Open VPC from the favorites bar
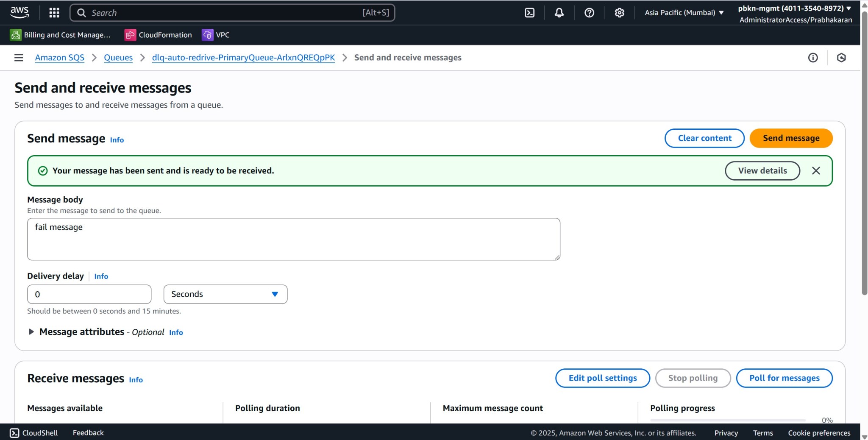The width and height of the screenshot is (868, 440). (x=216, y=35)
